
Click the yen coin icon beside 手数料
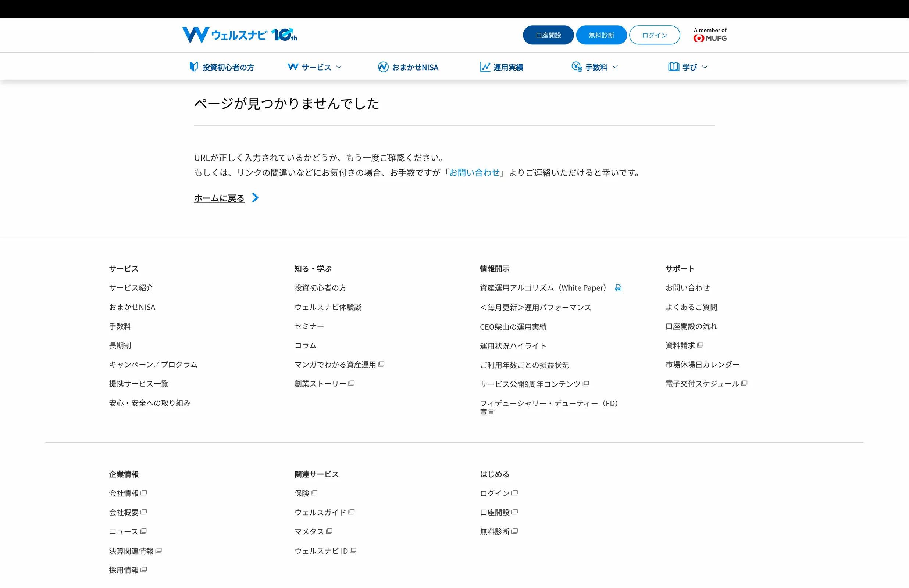coord(577,67)
